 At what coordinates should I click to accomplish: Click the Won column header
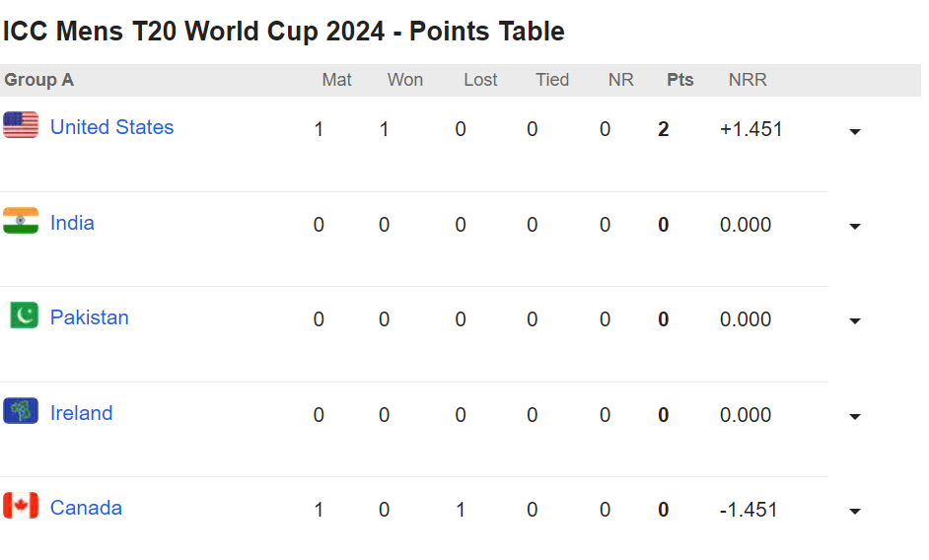coord(405,80)
